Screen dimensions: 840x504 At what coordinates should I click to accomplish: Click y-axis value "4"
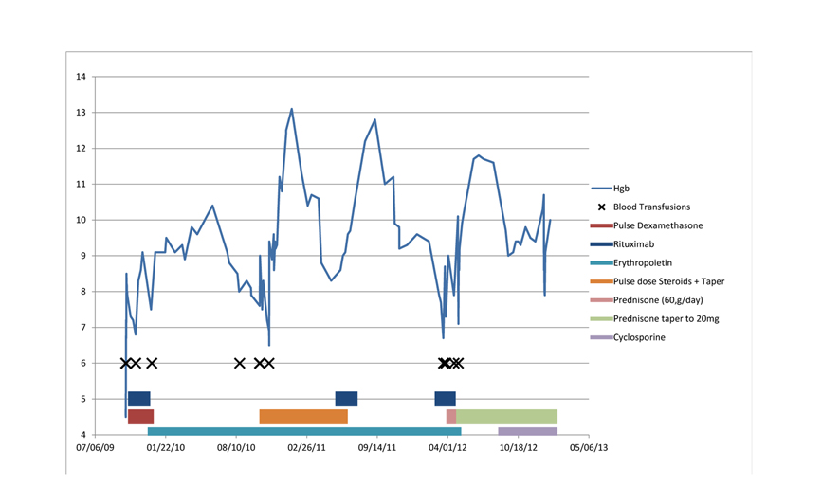click(x=83, y=435)
